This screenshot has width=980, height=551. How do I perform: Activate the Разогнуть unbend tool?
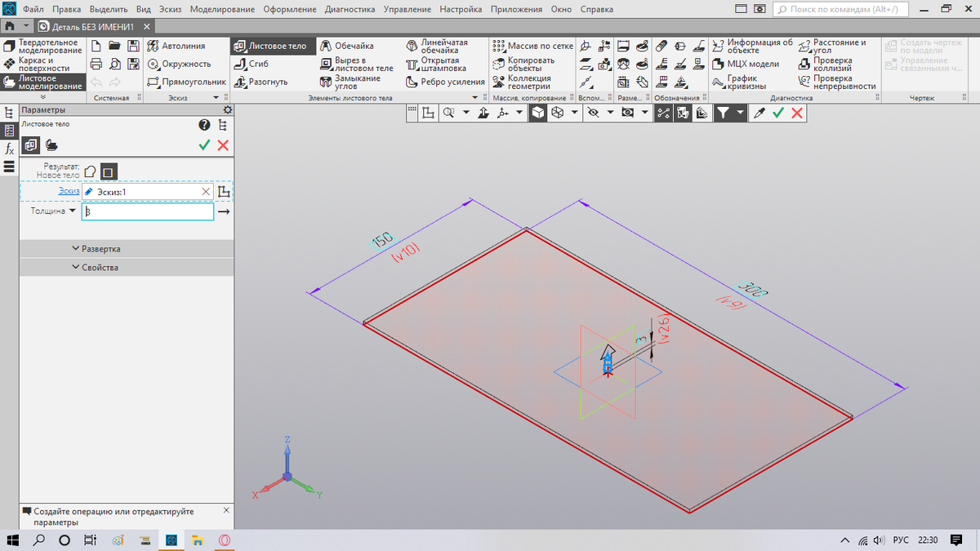pyautogui.click(x=261, y=82)
